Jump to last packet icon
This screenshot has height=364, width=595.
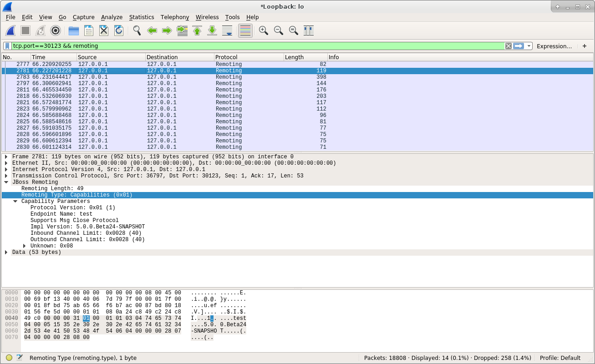click(x=212, y=30)
